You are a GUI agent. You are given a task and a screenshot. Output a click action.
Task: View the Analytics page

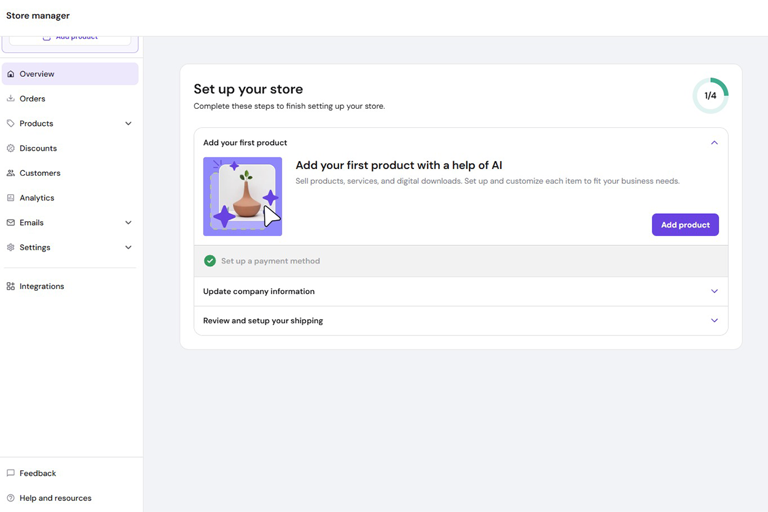70,198
